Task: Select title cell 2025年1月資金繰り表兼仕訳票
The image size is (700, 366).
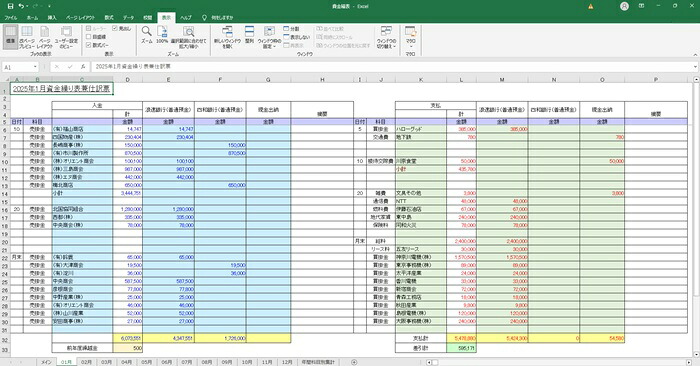Action: [x=61, y=88]
